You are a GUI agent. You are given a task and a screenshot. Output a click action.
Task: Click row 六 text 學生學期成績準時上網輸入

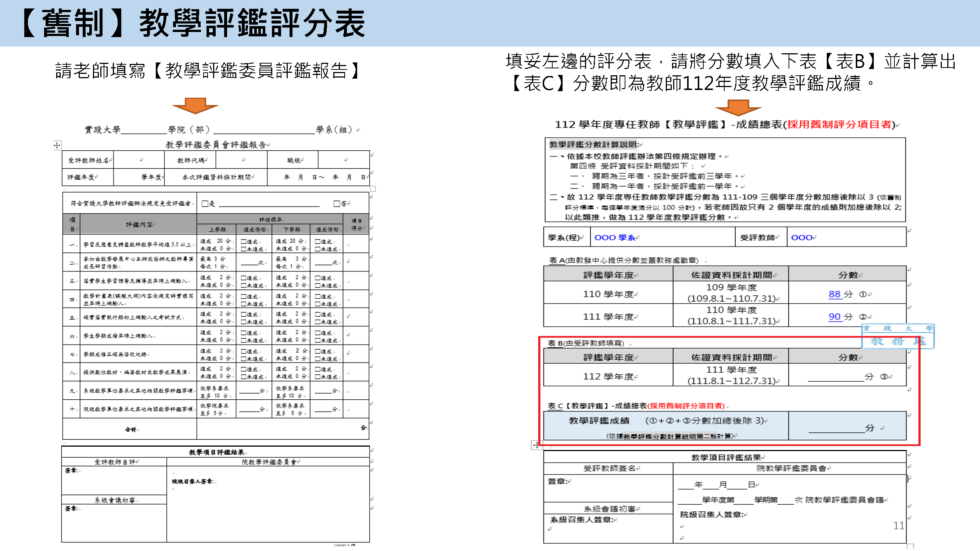(119, 336)
